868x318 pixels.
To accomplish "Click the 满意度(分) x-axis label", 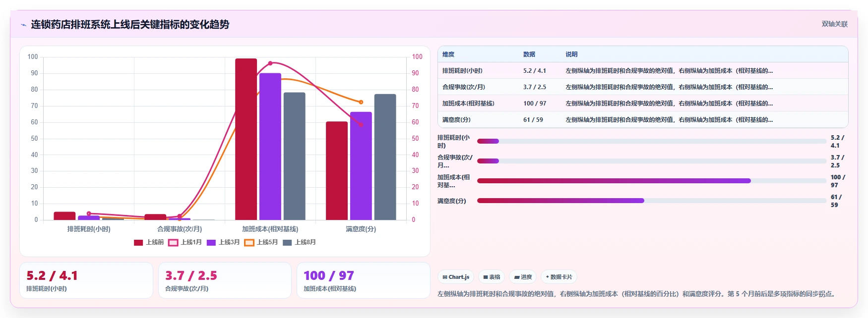I will pyautogui.click(x=361, y=229).
